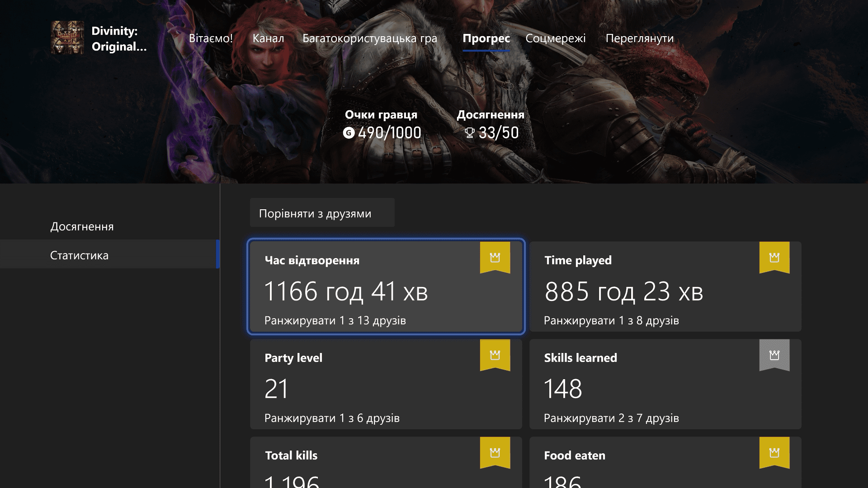Click the achievements trophy icon

470,133
